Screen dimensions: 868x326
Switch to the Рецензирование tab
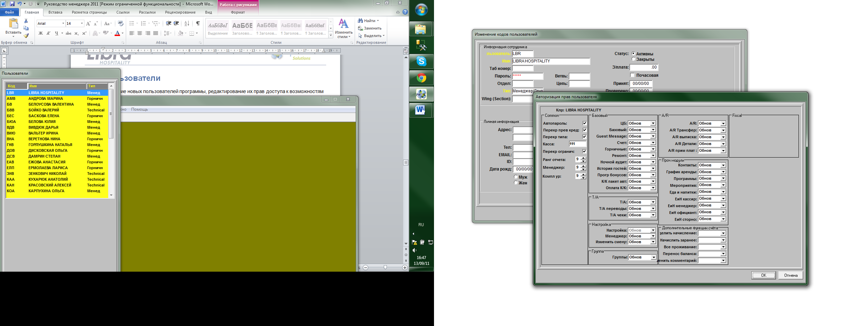click(180, 12)
